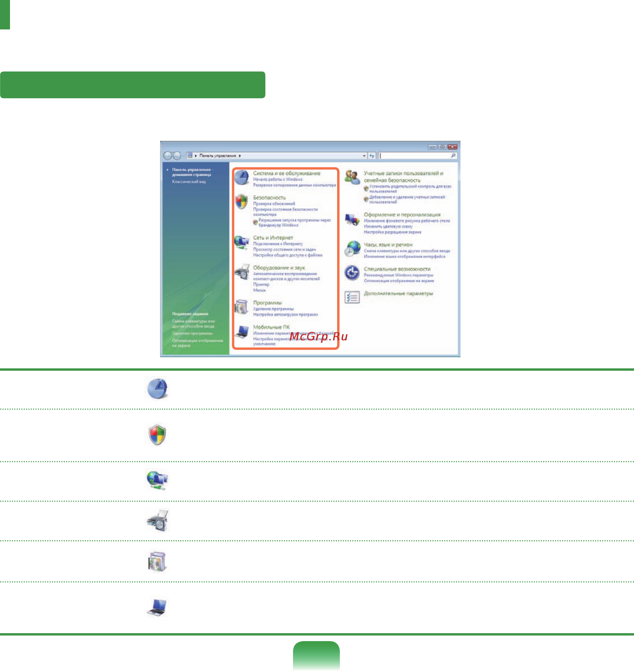Open Оформление и персонализация category
634x672 pixels.
pos(402,215)
